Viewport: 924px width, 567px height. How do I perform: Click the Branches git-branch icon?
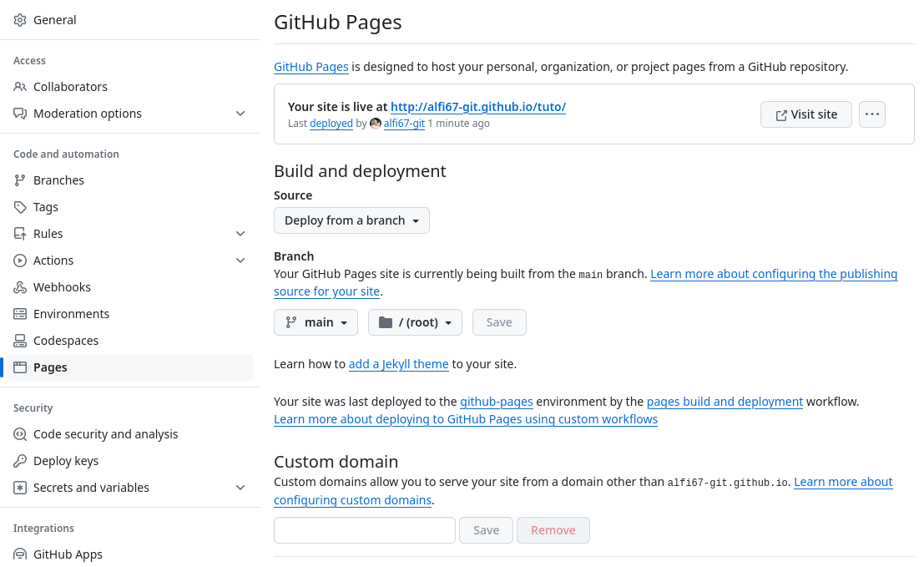20,180
